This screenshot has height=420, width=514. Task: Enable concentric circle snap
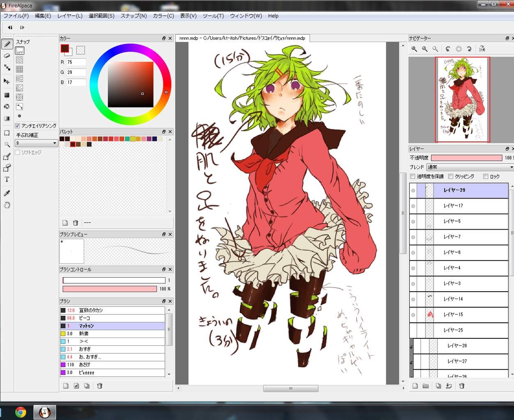tap(20, 97)
